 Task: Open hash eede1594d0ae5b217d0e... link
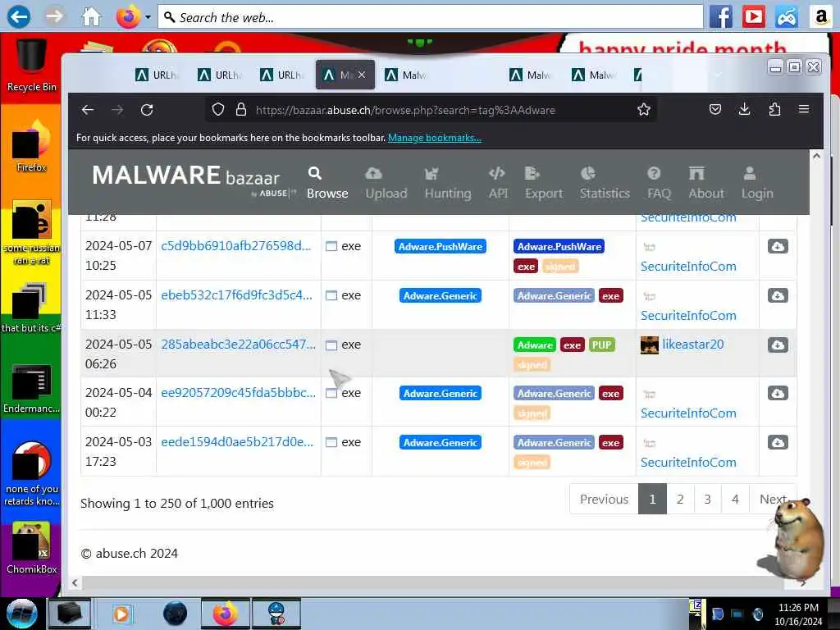[237, 442]
